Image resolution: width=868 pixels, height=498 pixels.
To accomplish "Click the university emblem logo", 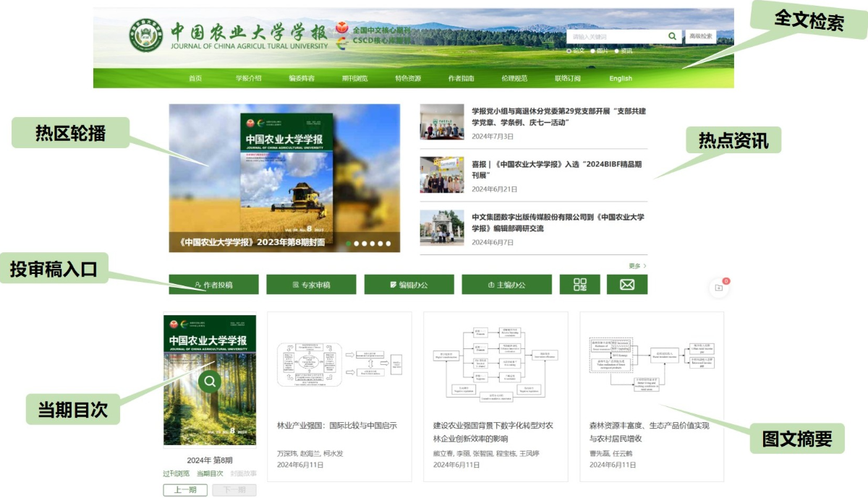I will click(x=146, y=35).
